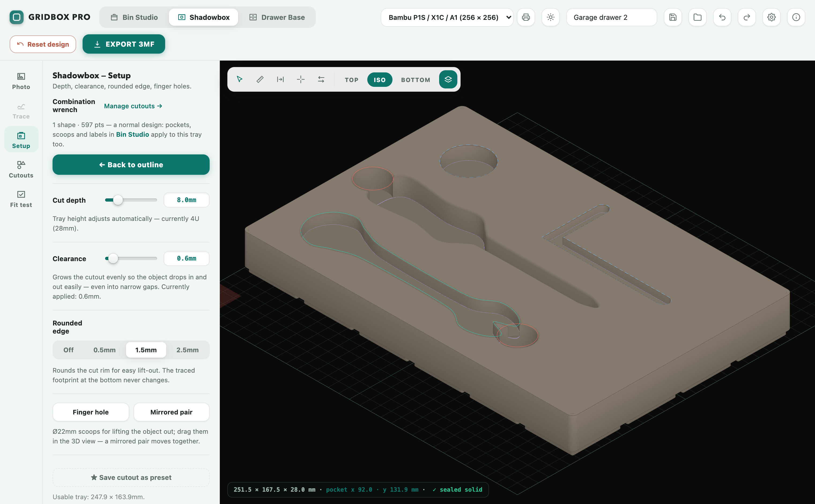Expand the Bambu printer dropdown
815x504 pixels.
pos(447,17)
